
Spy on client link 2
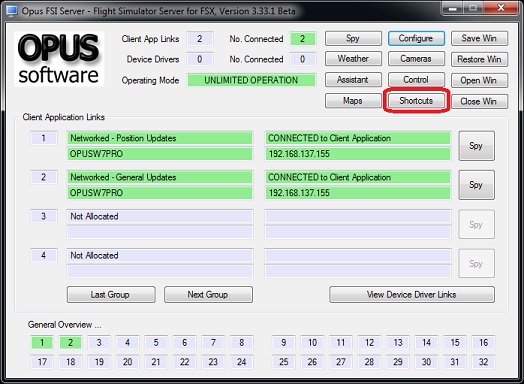tap(476, 185)
